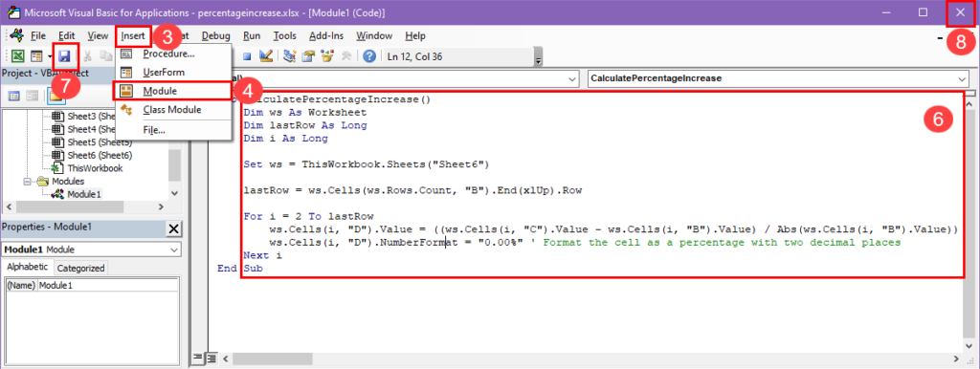Open the Tools menu
Viewport: 980px width, 369px height.
pyautogui.click(x=284, y=35)
